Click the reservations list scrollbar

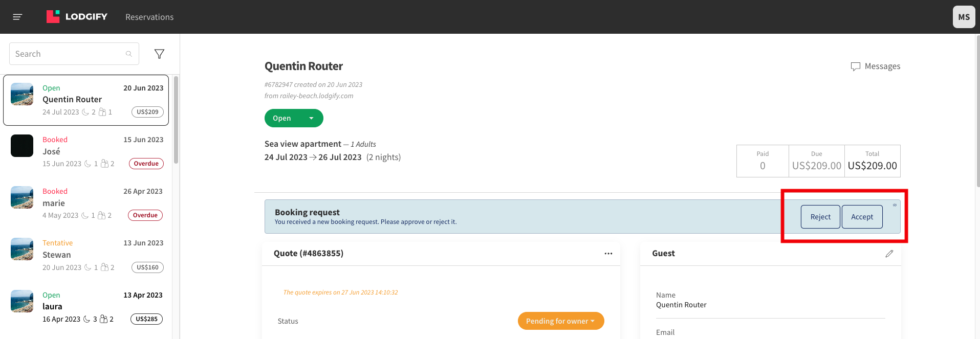tap(176, 120)
